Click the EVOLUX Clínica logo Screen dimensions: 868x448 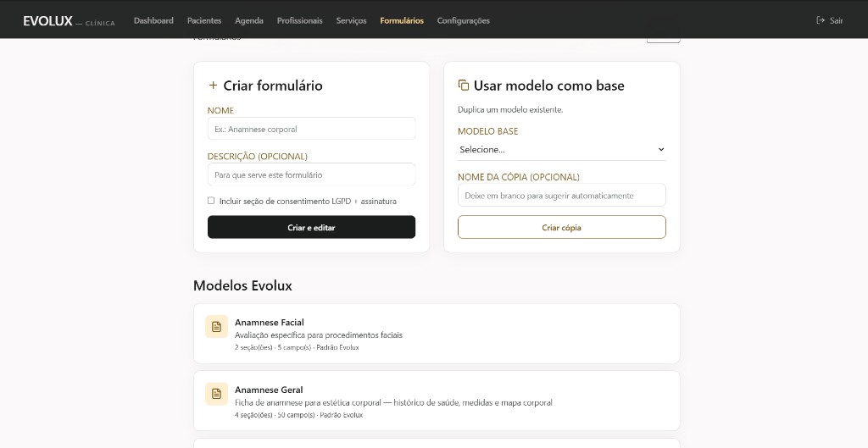coord(69,21)
